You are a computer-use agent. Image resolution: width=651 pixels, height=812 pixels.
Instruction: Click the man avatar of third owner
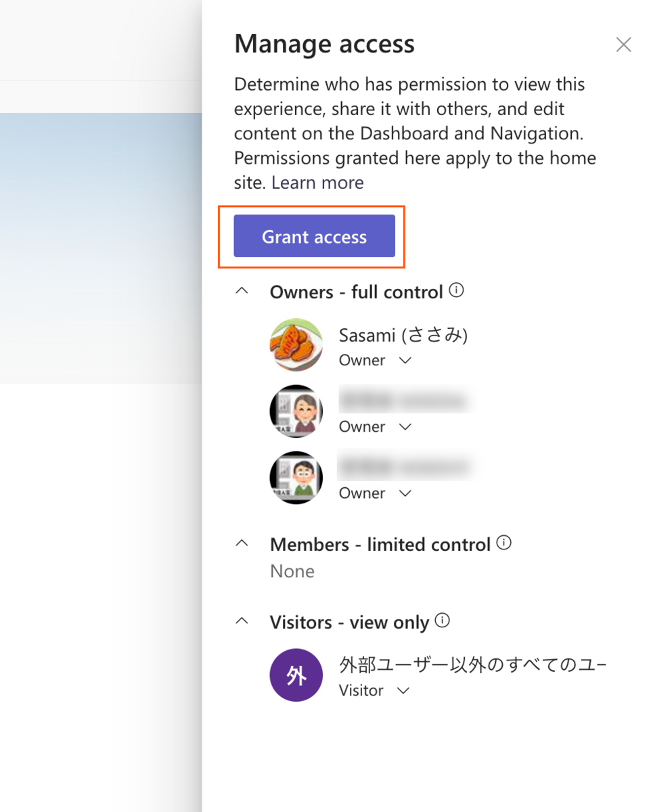coord(296,477)
